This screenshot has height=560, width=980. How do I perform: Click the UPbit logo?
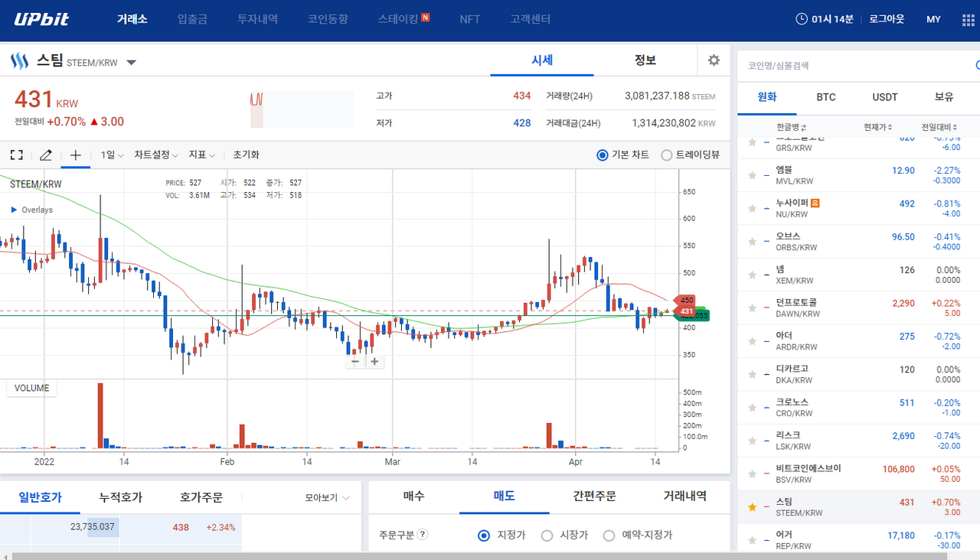[x=41, y=19]
